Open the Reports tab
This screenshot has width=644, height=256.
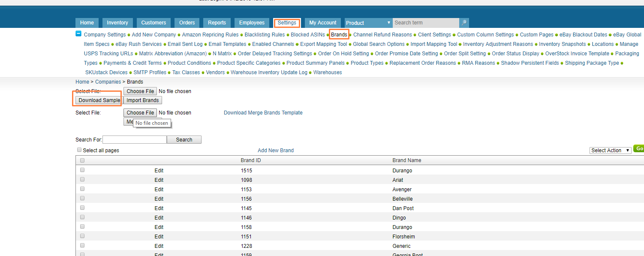coord(217,23)
